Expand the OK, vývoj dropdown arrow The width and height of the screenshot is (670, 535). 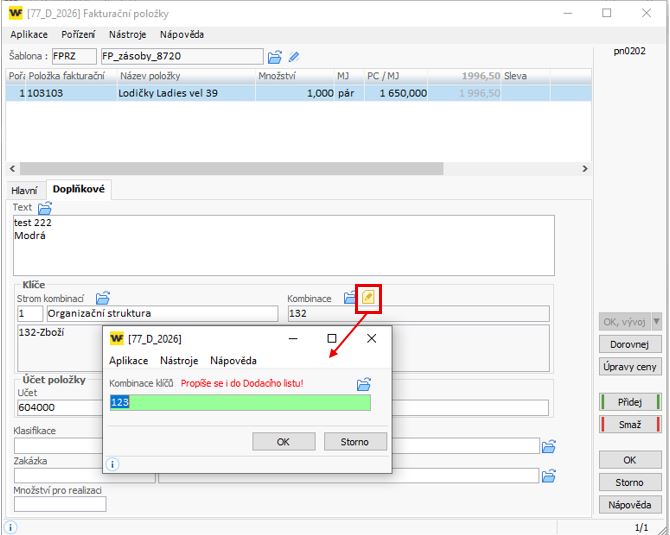click(656, 322)
